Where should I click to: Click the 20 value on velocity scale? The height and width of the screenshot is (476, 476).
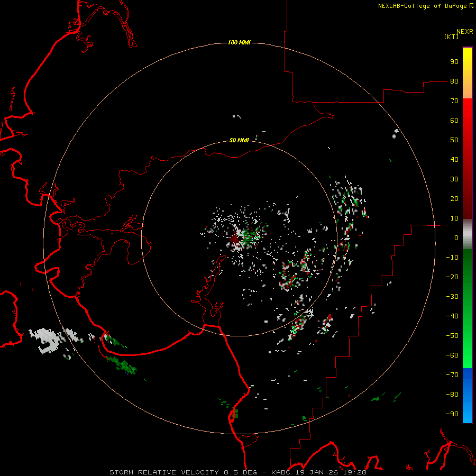pos(454,199)
